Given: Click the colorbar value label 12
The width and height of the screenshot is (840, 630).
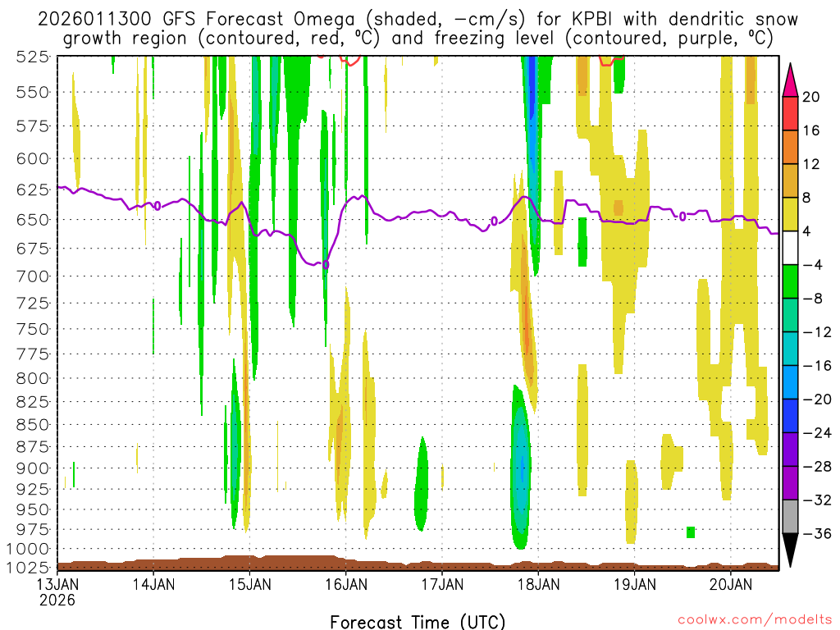Looking at the screenshot, I should pyautogui.click(x=810, y=164).
